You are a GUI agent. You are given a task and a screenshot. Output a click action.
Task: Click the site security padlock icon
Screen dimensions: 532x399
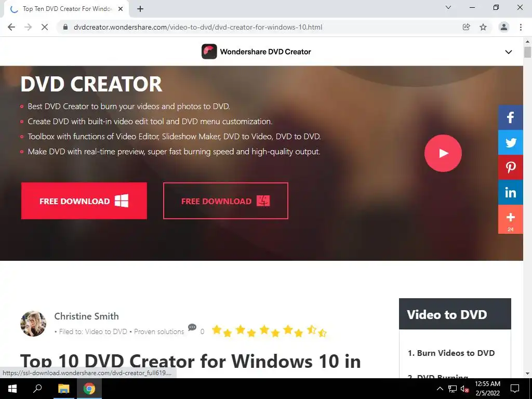tap(65, 27)
